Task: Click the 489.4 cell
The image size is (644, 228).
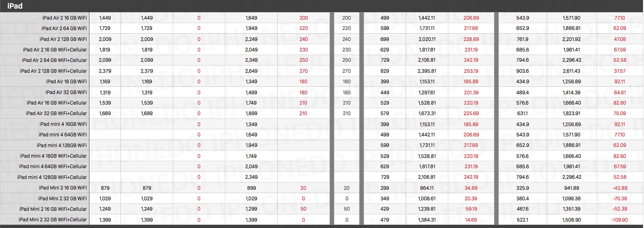Action: pos(522,93)
